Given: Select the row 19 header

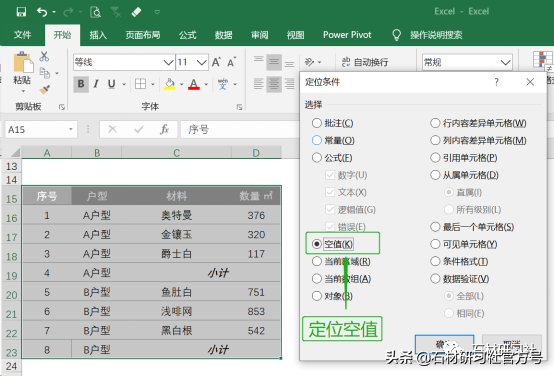Looking at the screenshot, I should click(11, 276).
